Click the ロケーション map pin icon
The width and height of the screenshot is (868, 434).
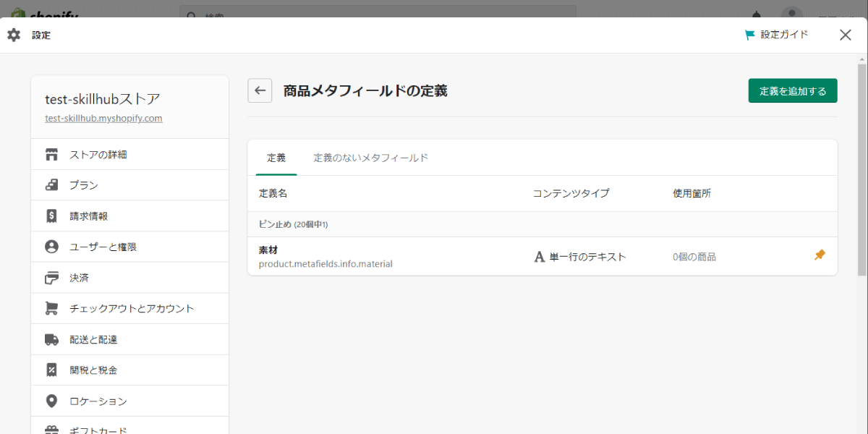[x=51, y=401]
